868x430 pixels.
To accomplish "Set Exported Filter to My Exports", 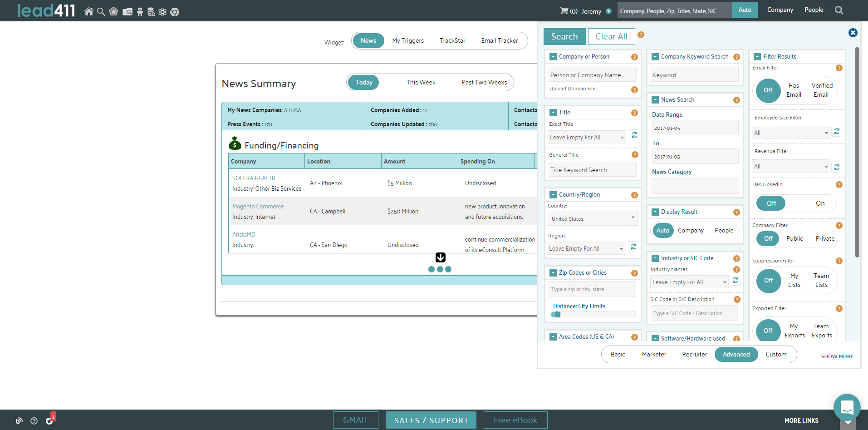I will (x=794, y=331).
